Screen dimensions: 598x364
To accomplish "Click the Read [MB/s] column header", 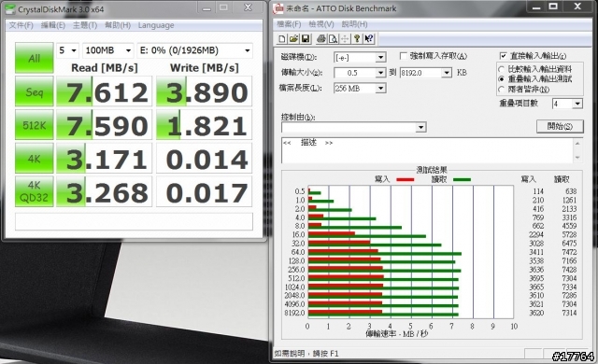I will [x=104, y=68].
